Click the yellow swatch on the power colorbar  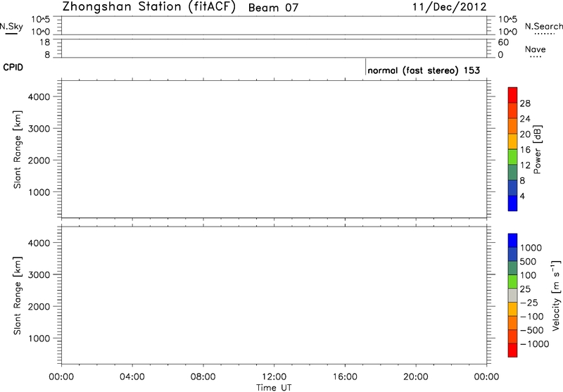(512, 141)
